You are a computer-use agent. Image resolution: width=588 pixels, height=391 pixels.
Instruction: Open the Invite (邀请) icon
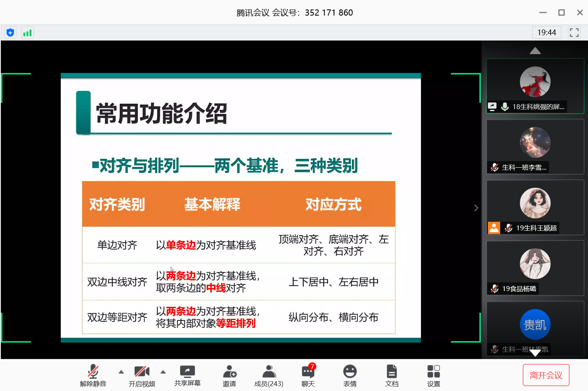coord(229,375)
